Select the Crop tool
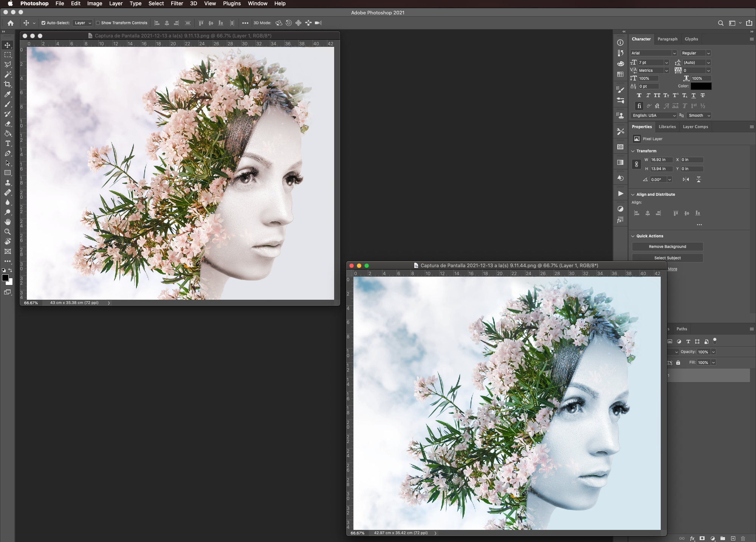This screenshot has height=542, width=756. point(8,84)
